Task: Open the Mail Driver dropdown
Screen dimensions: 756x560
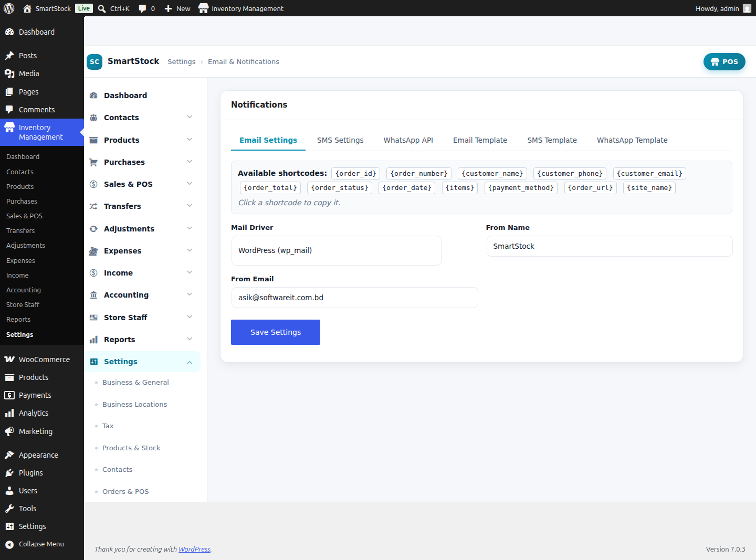Action: [x=336, y=250]
